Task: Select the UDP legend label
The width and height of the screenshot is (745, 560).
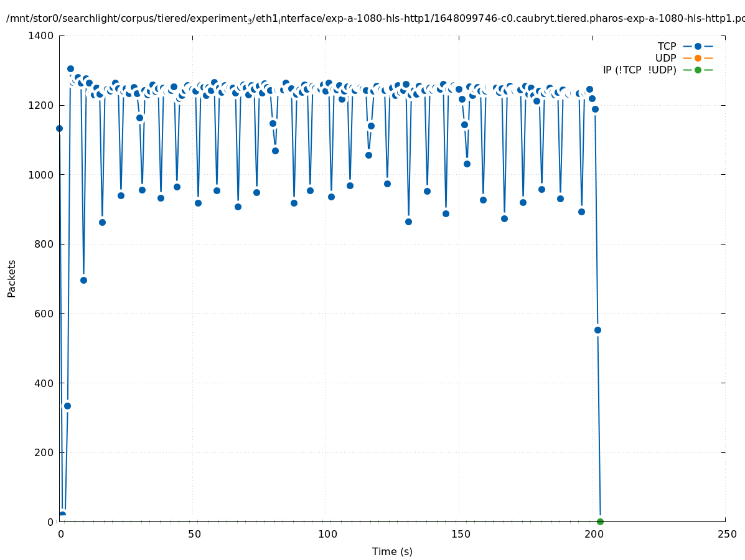Action: pyautogui.click(x=665, y=58)
